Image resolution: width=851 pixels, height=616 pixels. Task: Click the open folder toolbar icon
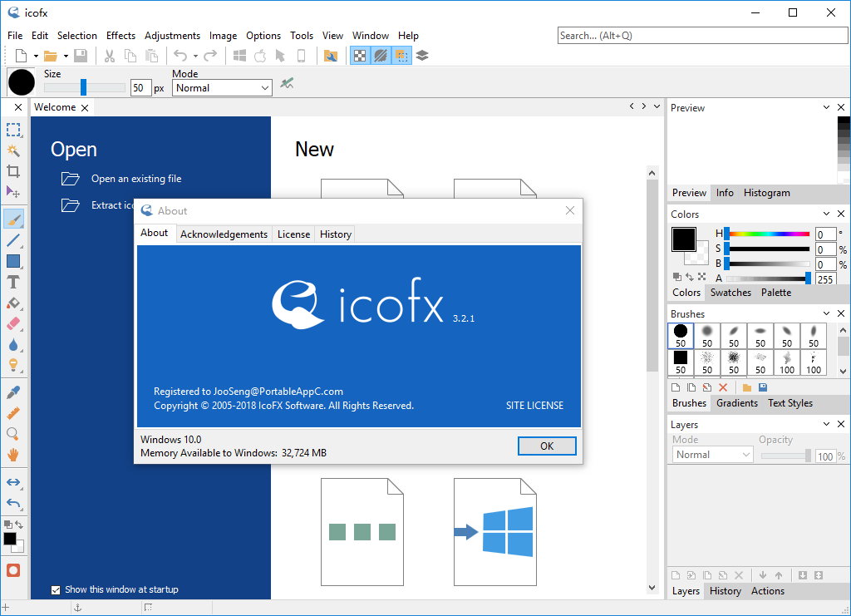point(51,56)
